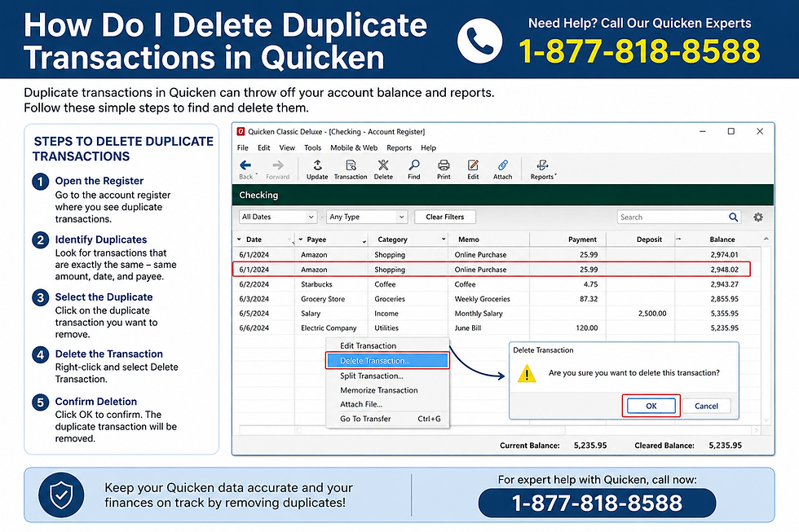Screen dimensions: 799x532
Task: Open the View menu
Action: coord(287,147)
